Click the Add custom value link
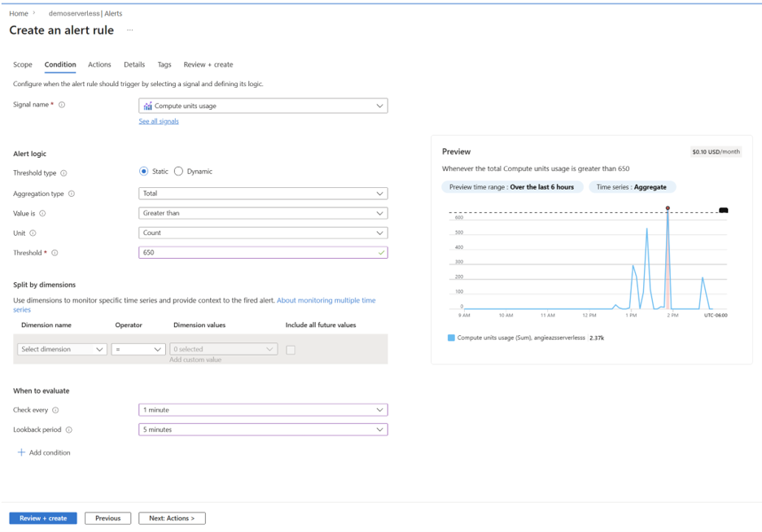 [x=195, y=360]
